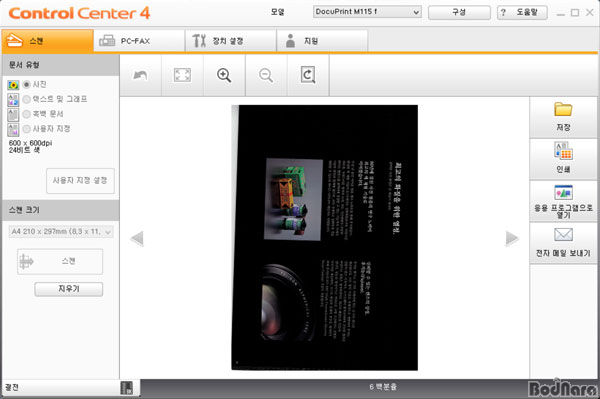Select the 텍스트 및 그래프 radio button
This screenshot has height=399, width=600.
coord(26,99)
